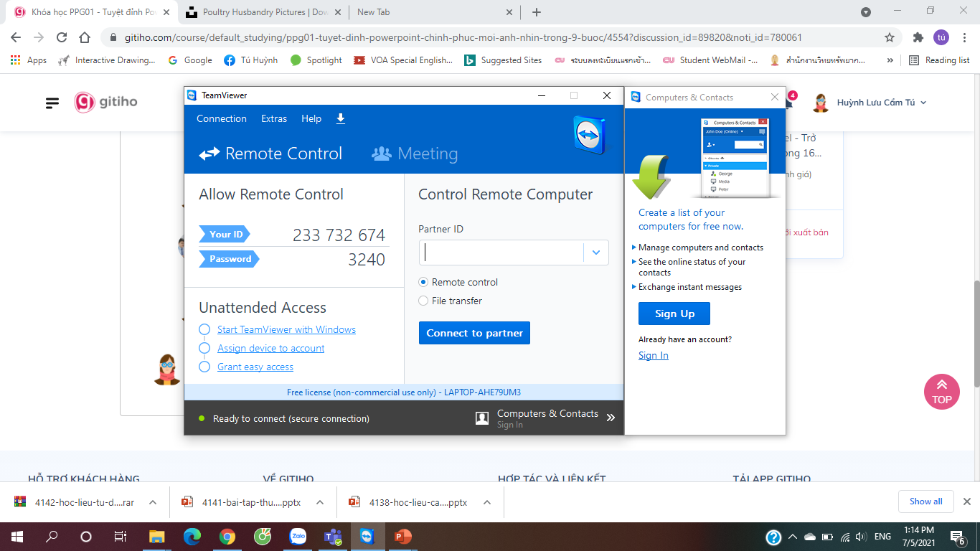The height and width of the screenshot is (551, 980).
Task: Show hidden system tray icons chevron
Action: pos(792,536)
